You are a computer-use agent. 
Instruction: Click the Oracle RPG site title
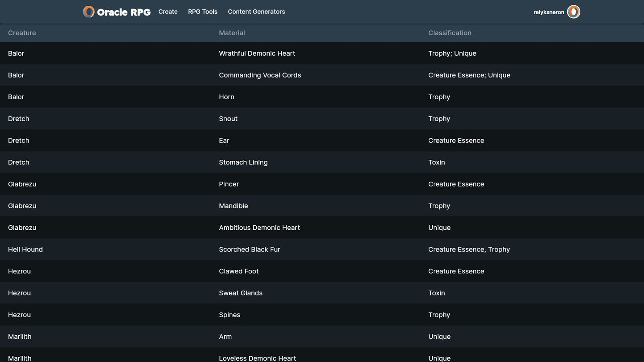point(123,12)
